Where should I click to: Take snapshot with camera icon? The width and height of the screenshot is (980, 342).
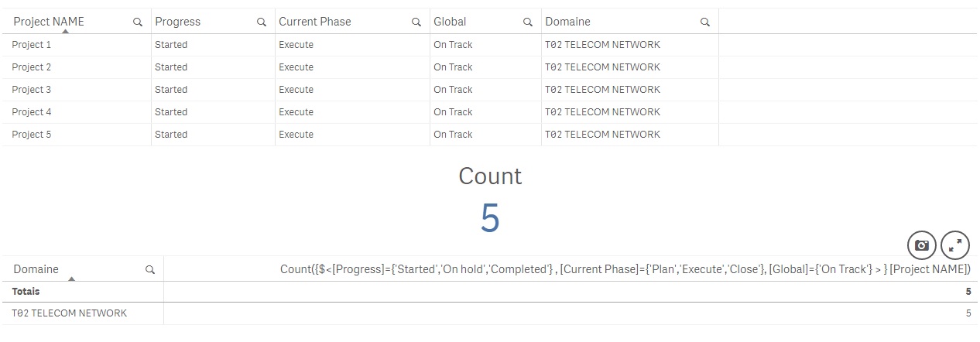point(921,245)
